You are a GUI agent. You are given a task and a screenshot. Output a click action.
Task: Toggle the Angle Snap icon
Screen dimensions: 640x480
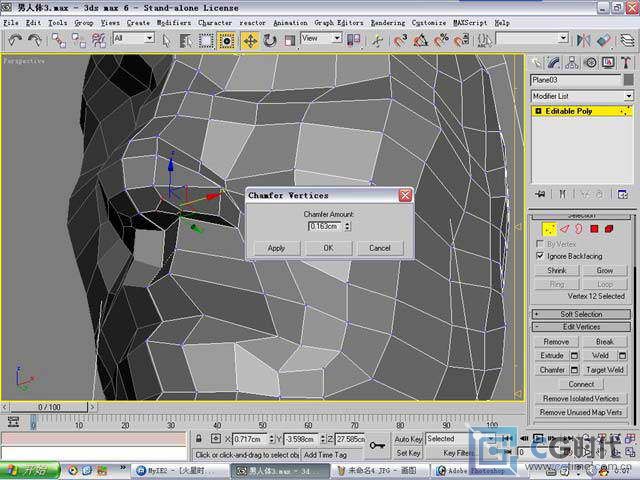point(420,40)
